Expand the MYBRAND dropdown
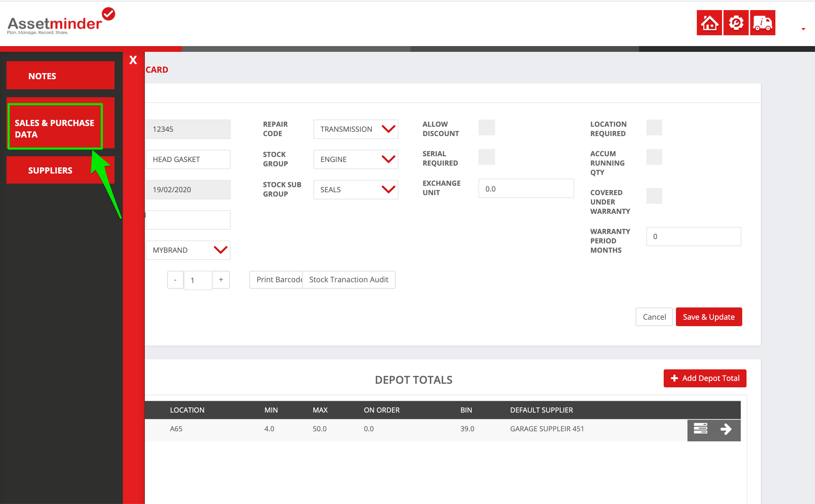 188,250
